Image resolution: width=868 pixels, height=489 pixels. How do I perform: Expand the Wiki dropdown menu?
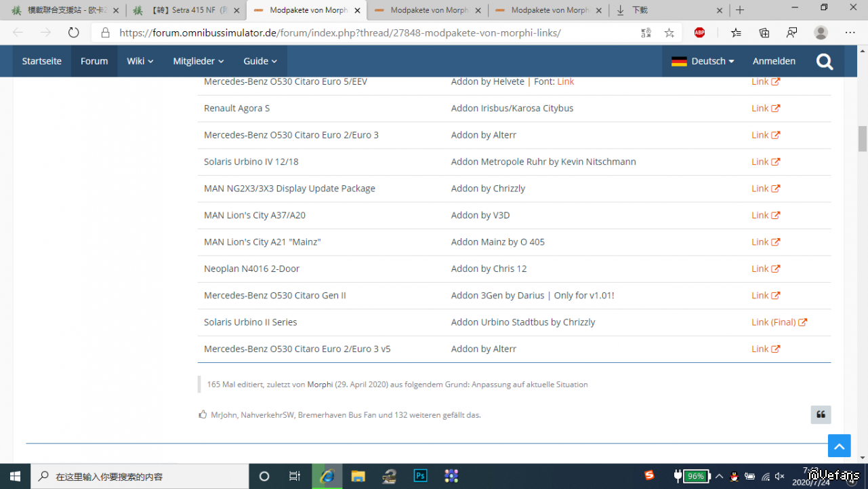point(140,61)
